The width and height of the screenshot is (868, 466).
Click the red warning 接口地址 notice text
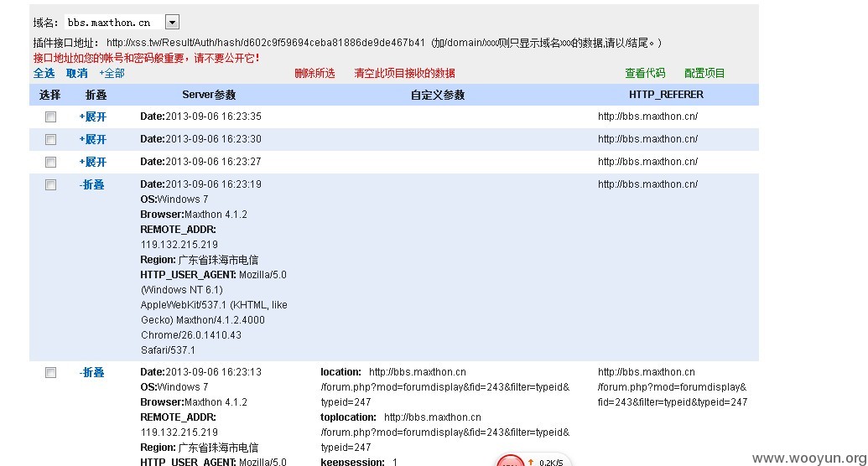click(146, 58)
